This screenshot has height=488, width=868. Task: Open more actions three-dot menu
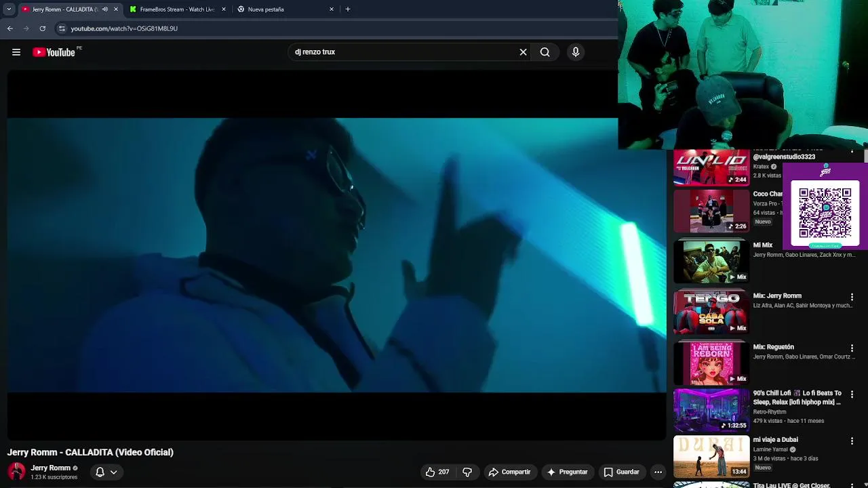coord(658,472)
